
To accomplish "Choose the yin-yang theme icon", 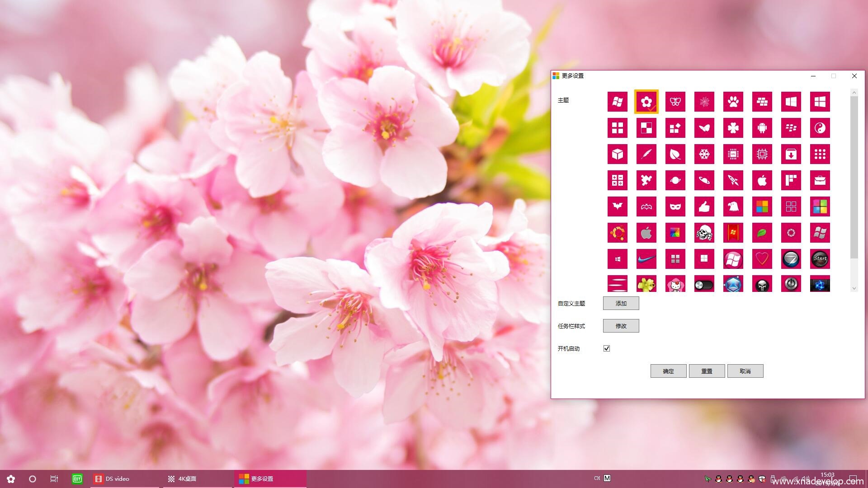I will (x=820, y=128).
